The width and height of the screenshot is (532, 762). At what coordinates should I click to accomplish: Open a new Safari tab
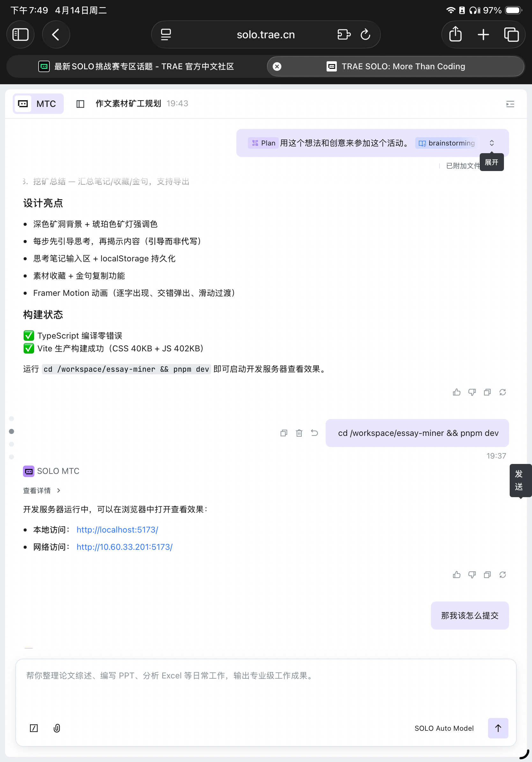pos(483,34)
